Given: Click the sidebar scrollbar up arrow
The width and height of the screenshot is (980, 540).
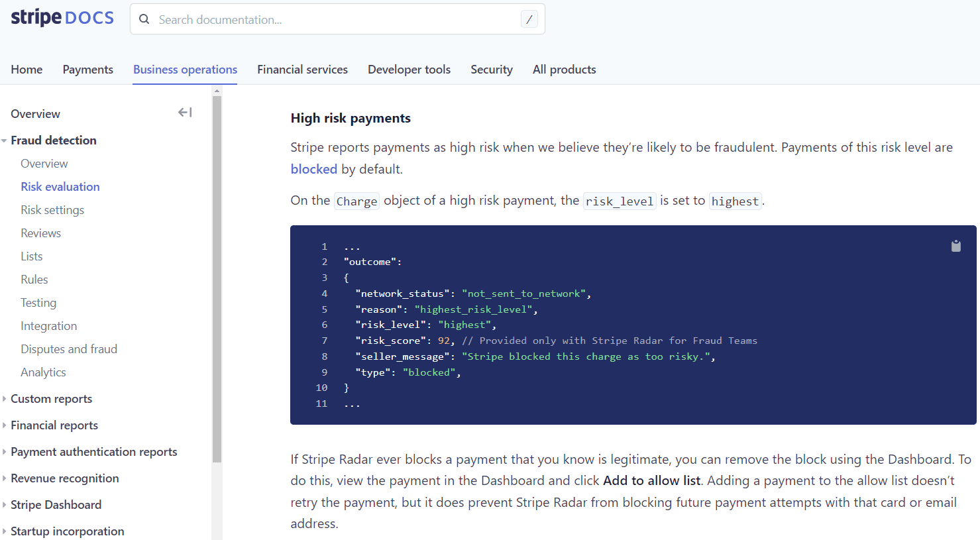Looking at the screenshot, I should (x=217, y=90).
